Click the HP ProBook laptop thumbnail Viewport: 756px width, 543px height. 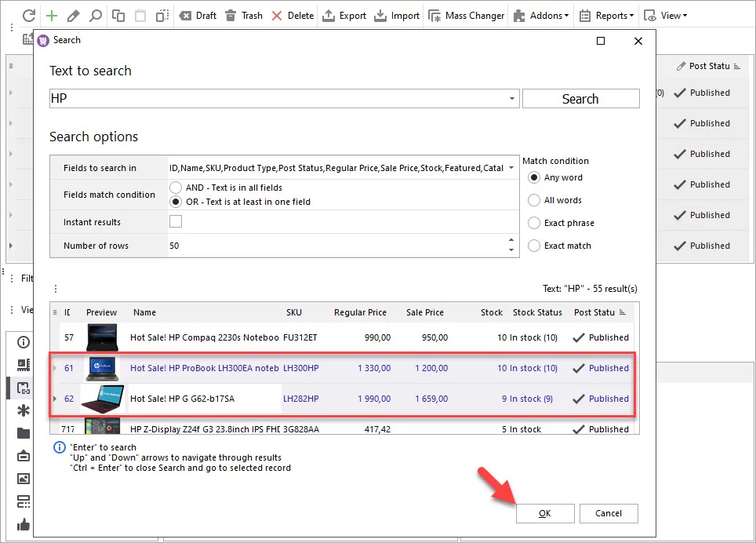pos(102,368)
